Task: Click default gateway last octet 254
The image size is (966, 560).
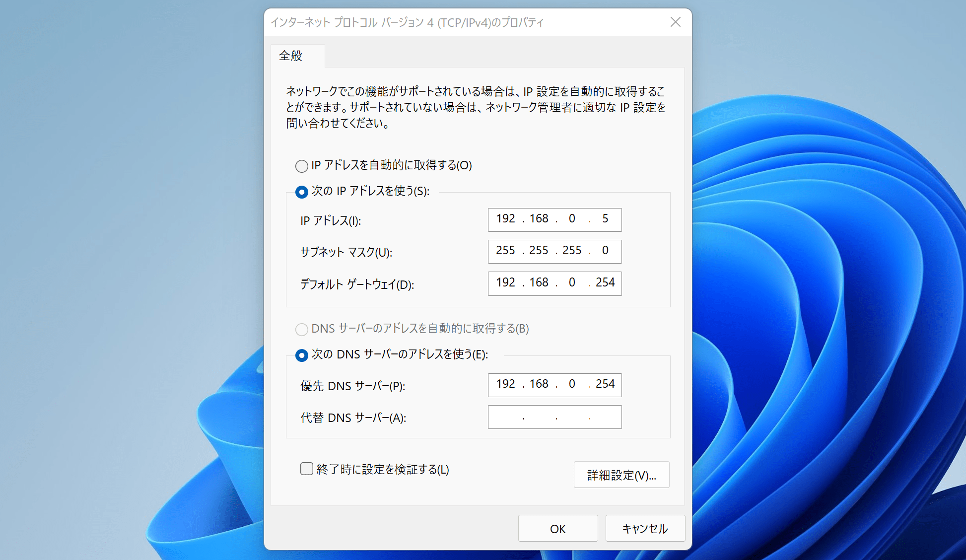Action: (x=605, y=283)
